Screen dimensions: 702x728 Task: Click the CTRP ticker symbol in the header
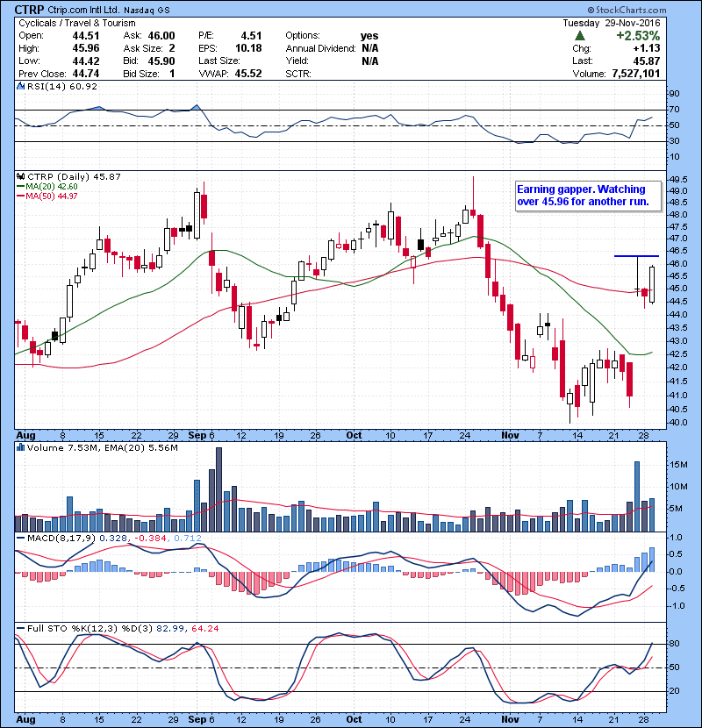tap(29, 10)
